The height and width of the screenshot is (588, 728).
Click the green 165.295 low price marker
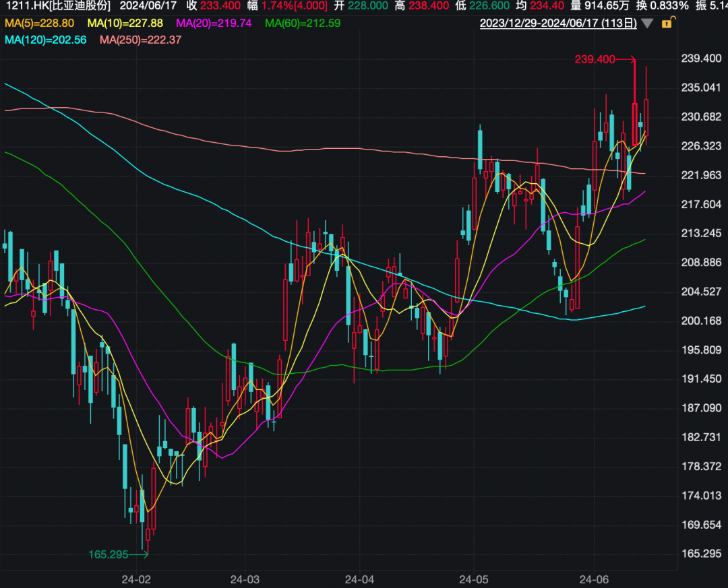108,554
